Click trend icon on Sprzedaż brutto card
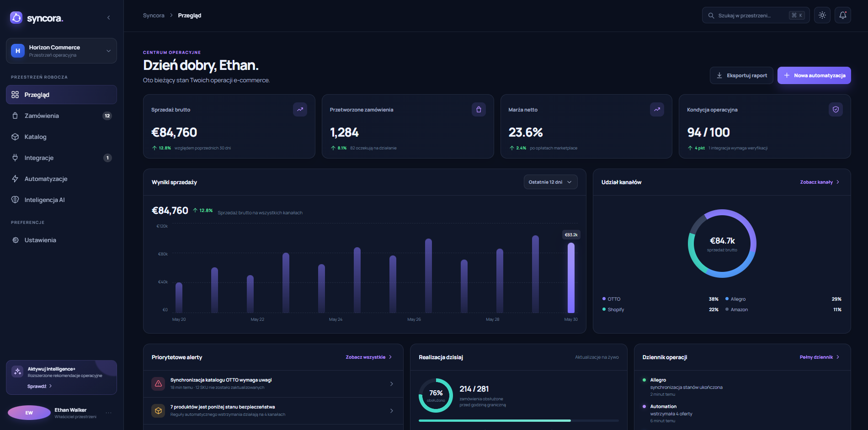This screenshot has height=430, width=868. (300, 109)
